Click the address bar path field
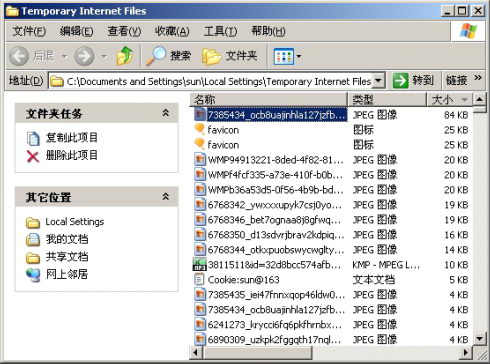 (x=218, y=81)
